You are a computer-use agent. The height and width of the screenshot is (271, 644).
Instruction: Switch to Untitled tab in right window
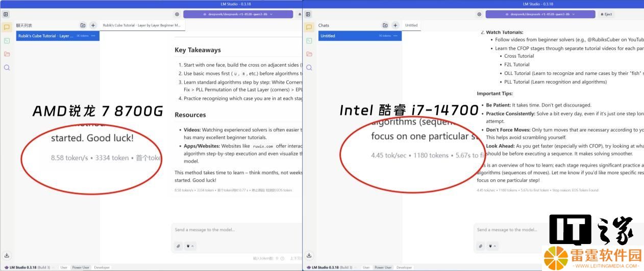411,25
